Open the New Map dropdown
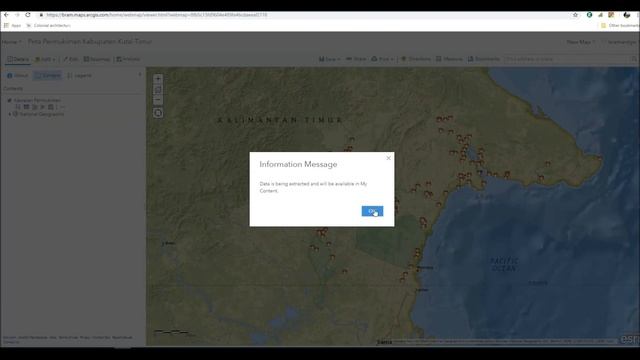The image size is (640, 360). click(580, 42)
